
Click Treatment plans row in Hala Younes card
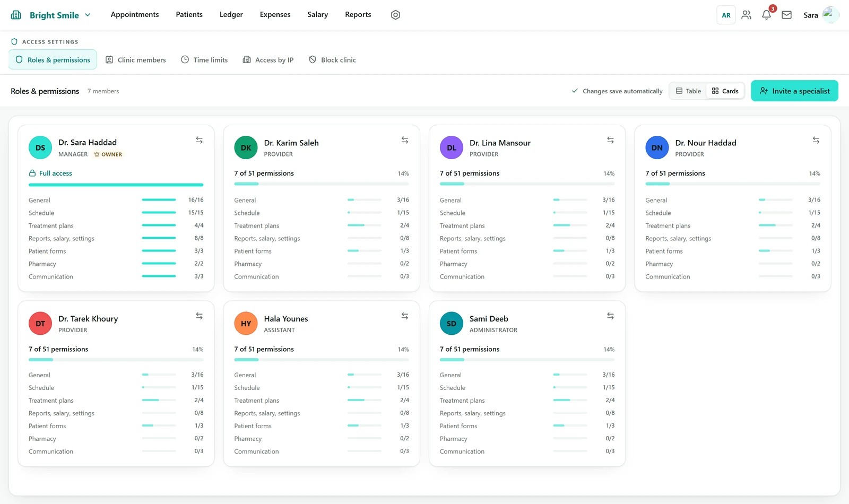point(322,401)
